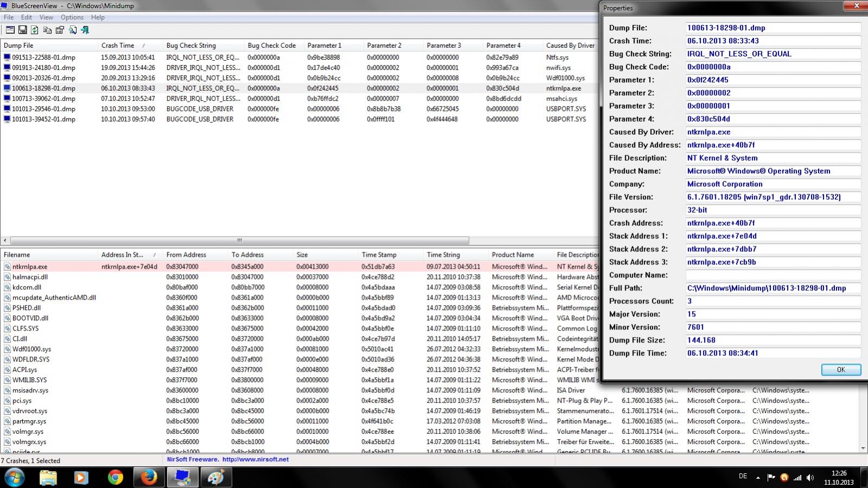The image size is (868, 488).
Task: Sort by Caused By Driver column header
Action: (570, 46)
